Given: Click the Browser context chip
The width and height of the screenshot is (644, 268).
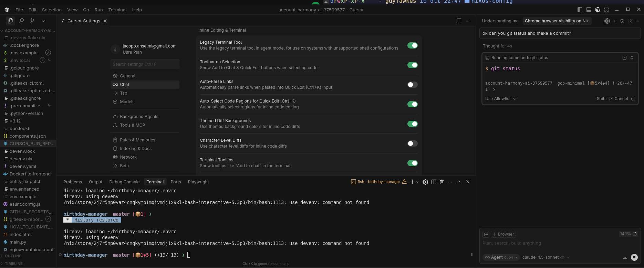Looking at the screenshot, I should [503, 234].
